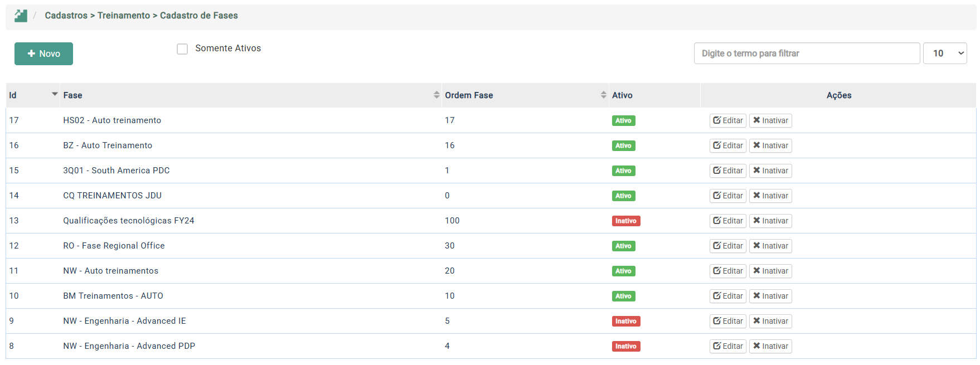Edit Qualificações tecnológicas FY24 row
The image size is (980, 365).
(x=727, y=221)
